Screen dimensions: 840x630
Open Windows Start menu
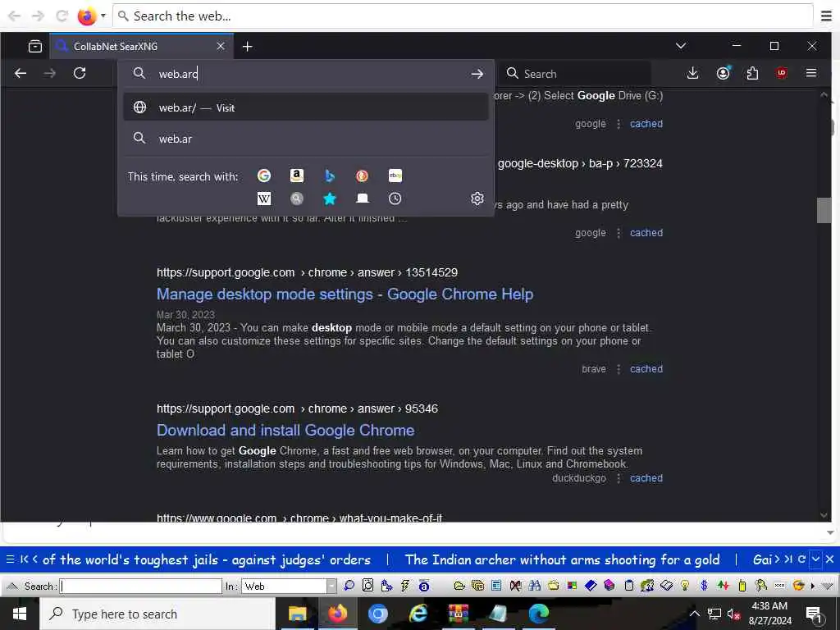(20, 614)
